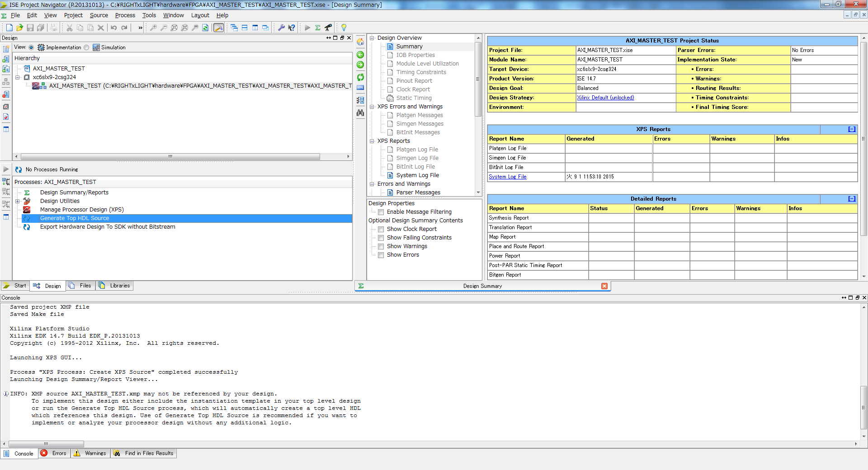868x470 pixels.
Task: Click the Console horizontal scrollbar
Action: pos(46,444)
